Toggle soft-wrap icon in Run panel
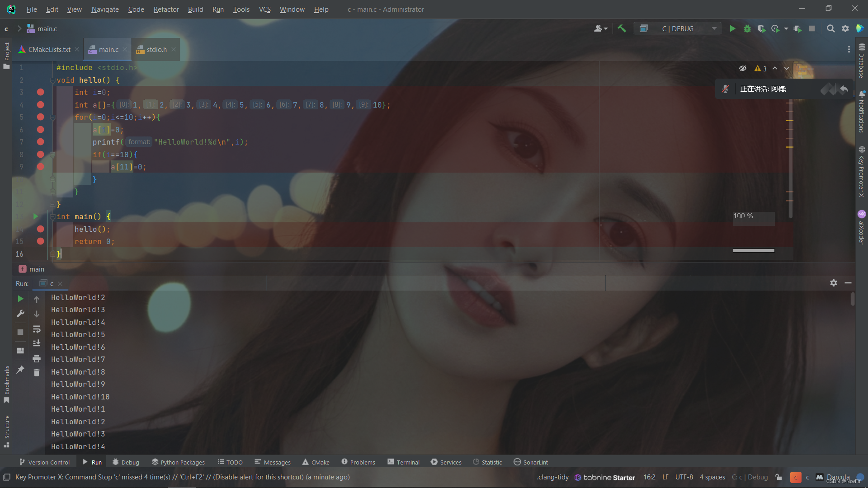The width and height of the screenshot is (868, 488). tap(37, 329)
